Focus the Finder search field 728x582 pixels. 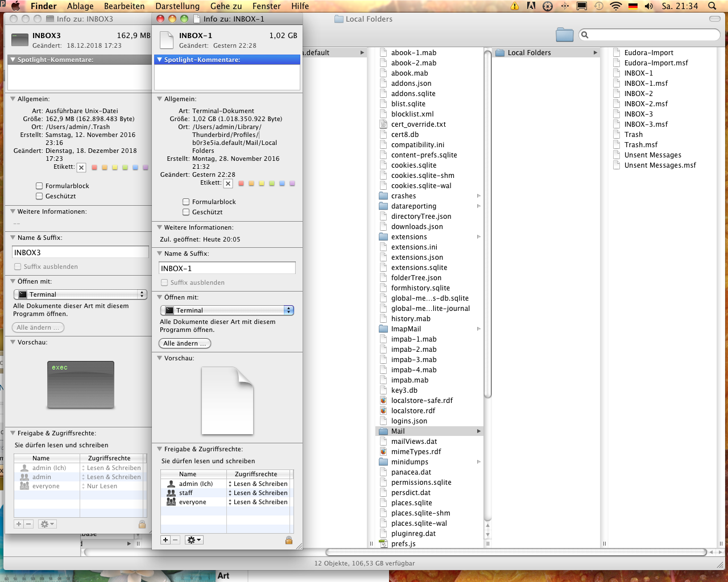(x=650, y=35)
